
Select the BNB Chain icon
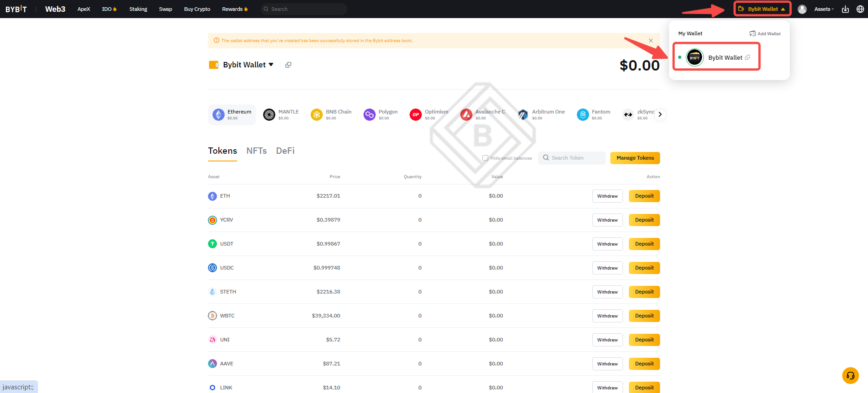[316, 115]
